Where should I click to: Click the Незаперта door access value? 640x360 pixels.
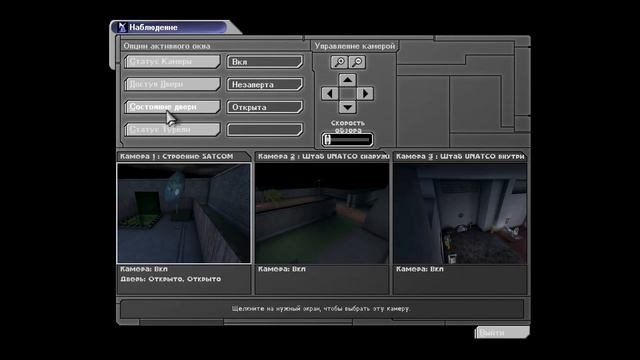click(265, 84)
